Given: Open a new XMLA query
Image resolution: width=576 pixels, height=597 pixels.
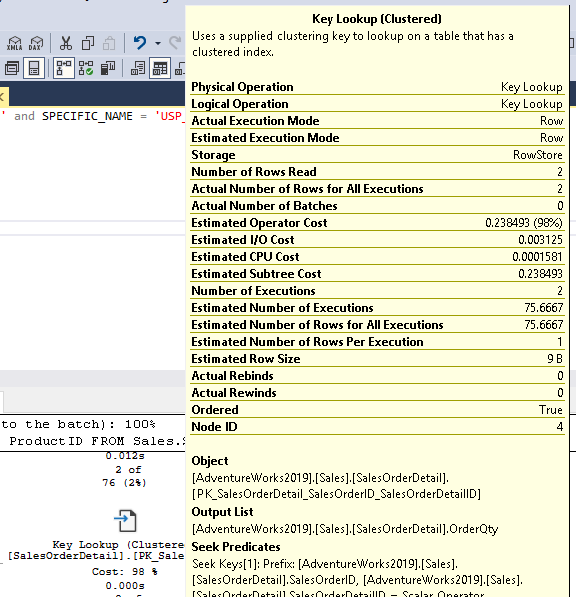Looking at the screenshot, I should click(x=14, y=43).
